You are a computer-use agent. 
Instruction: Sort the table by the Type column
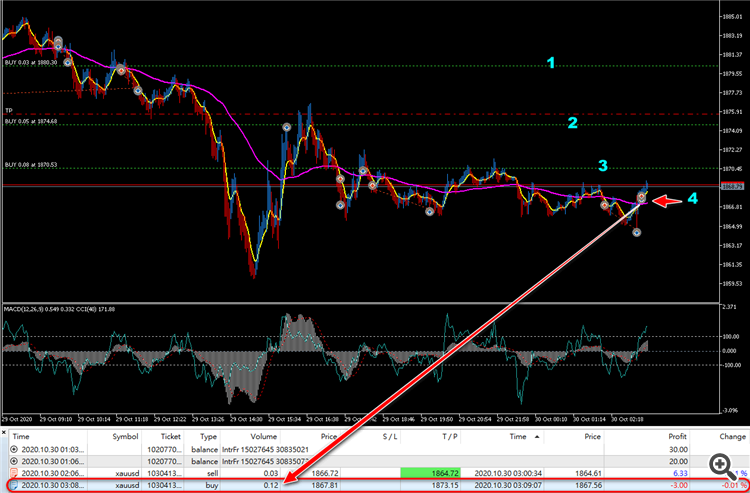click(208, 437)
